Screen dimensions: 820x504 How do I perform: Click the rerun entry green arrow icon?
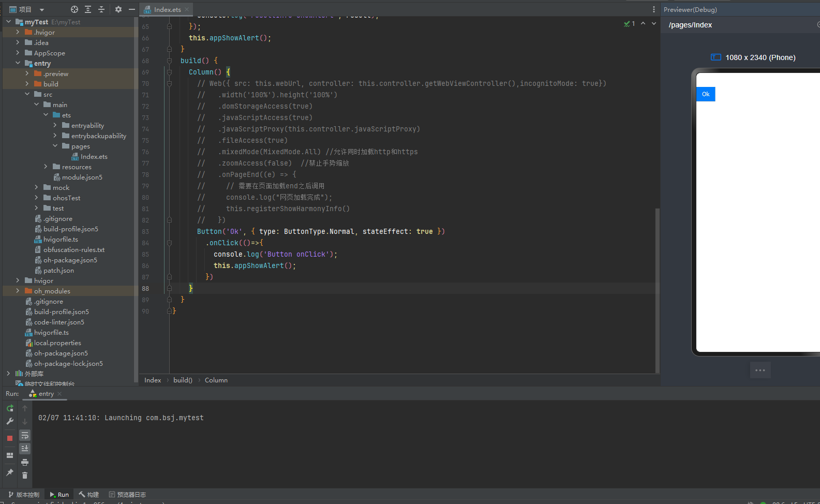10,408
